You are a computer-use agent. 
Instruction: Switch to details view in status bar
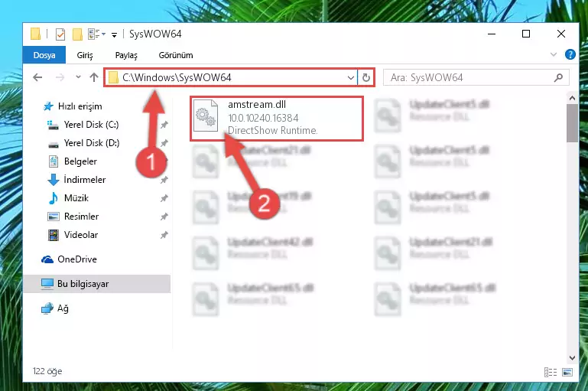[x=550, y=372]
